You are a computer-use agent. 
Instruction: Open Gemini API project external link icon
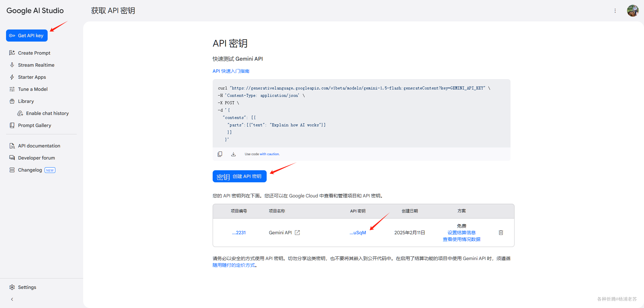click(x=297, y=233)
